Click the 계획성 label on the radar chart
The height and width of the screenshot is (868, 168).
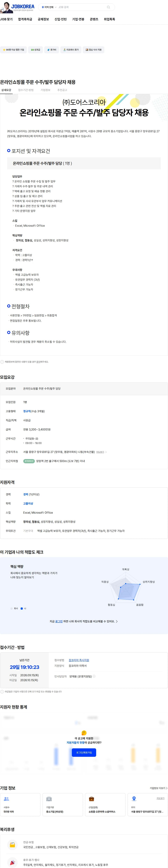click(125, 569)
